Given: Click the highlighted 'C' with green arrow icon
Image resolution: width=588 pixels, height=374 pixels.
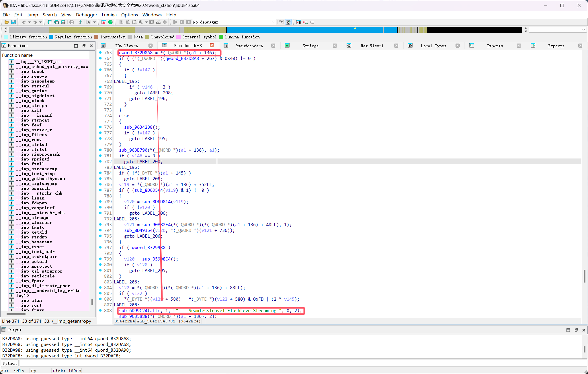Looking at the screenshot, I should click(x=288, y=22).
